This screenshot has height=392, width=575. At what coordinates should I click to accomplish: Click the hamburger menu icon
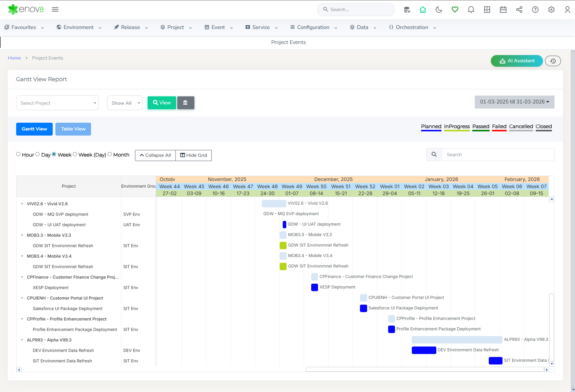pos(55,10)
